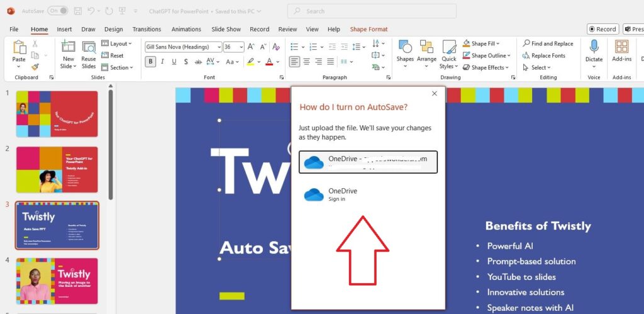Click Find and Replace

point(548,43)
